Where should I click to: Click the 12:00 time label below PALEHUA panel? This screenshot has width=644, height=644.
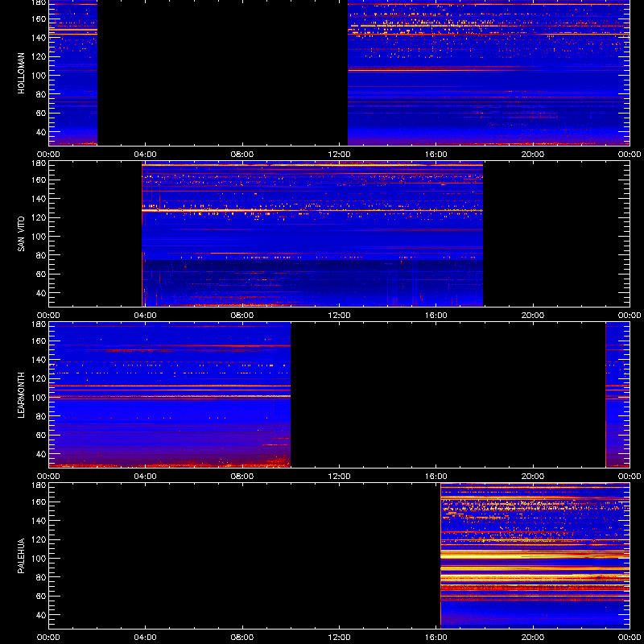339,638
